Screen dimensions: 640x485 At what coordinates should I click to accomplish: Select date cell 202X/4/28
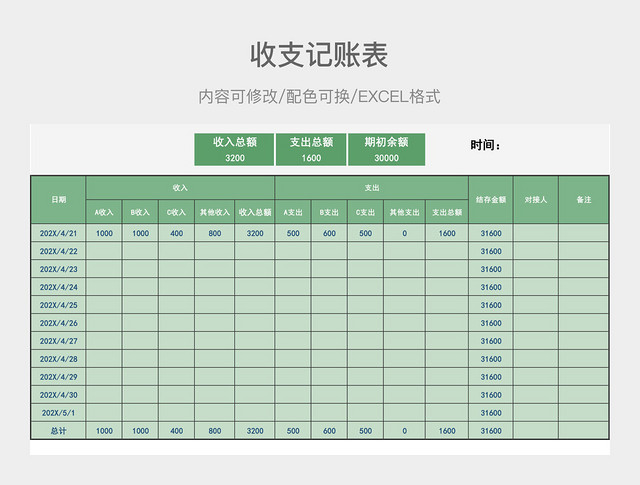58,359
